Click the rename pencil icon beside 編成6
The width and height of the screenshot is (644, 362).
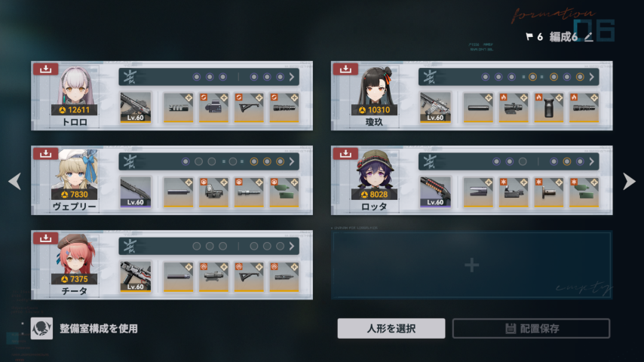[588, 38]
